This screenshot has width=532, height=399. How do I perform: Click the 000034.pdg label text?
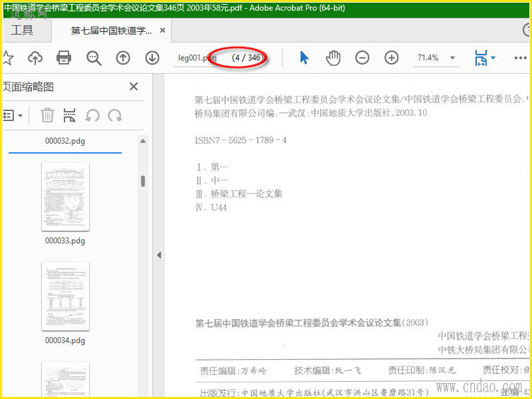65,340
